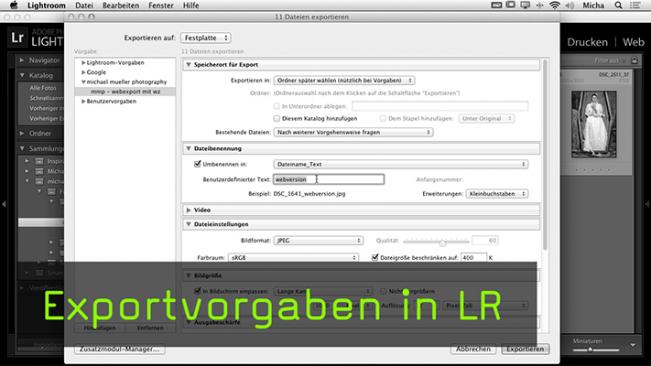
Task: Expand the Lightroom-Vorgaben preset folder
Action: pyautogui.click(x=83, y=63)
